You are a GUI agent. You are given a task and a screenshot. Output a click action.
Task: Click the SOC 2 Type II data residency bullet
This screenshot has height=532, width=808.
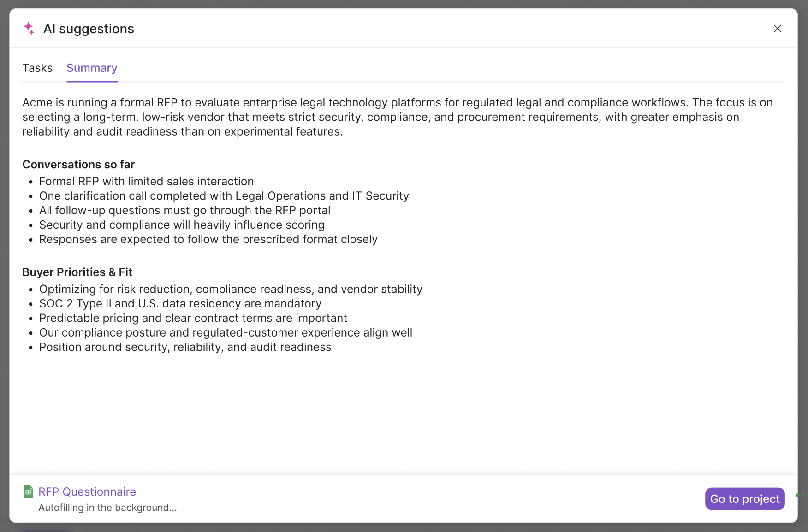pos(180,304)
